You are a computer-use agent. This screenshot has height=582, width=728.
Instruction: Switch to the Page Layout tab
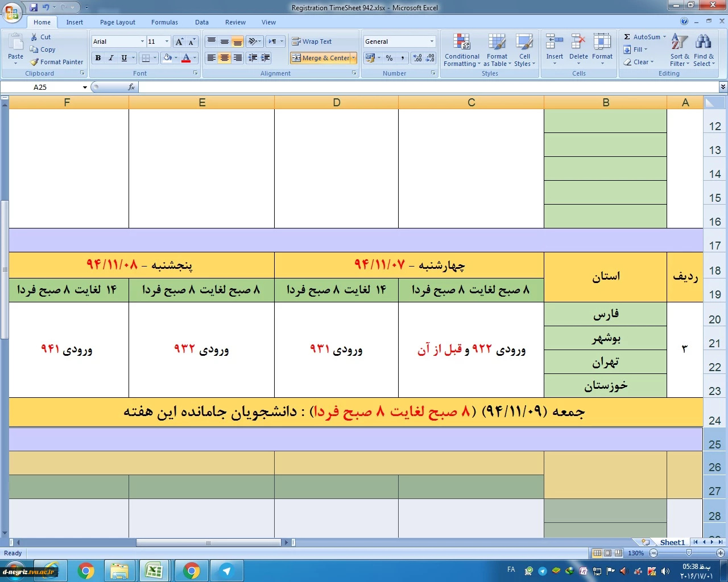(118, 22)
